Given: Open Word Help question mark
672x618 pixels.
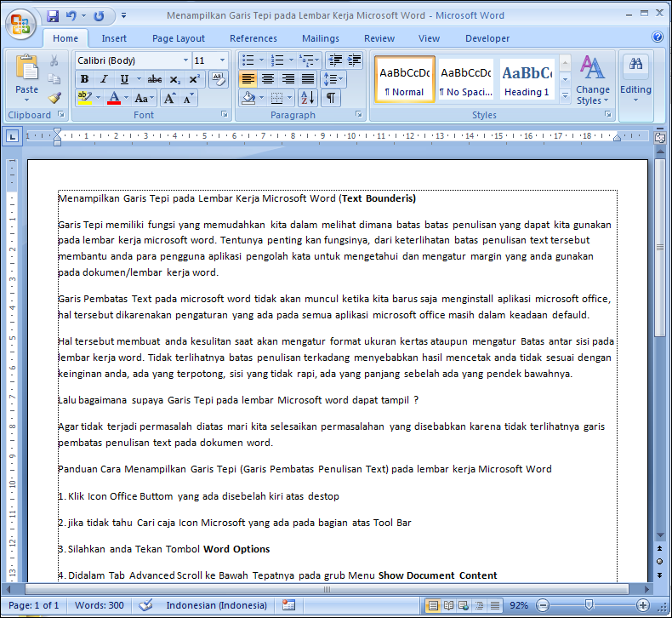Looking at the screenshot, I should point(658,37).
